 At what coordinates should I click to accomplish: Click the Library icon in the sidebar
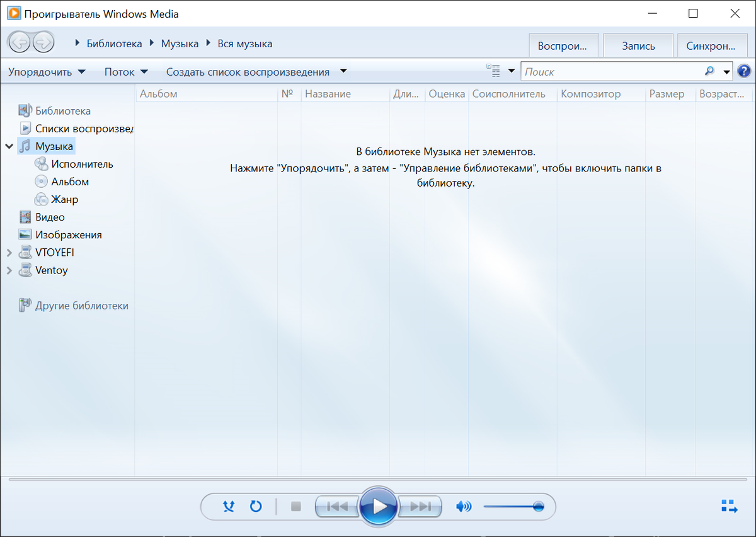point(25,111)
